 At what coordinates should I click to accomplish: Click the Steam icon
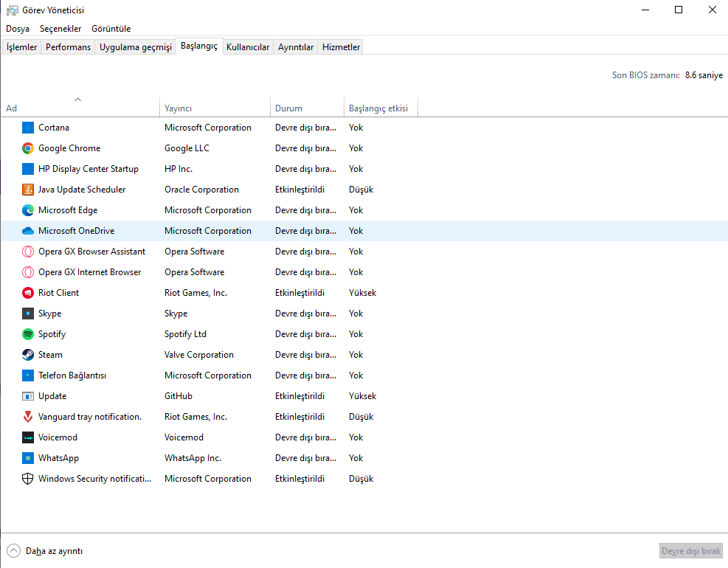[x=28, y=355]
